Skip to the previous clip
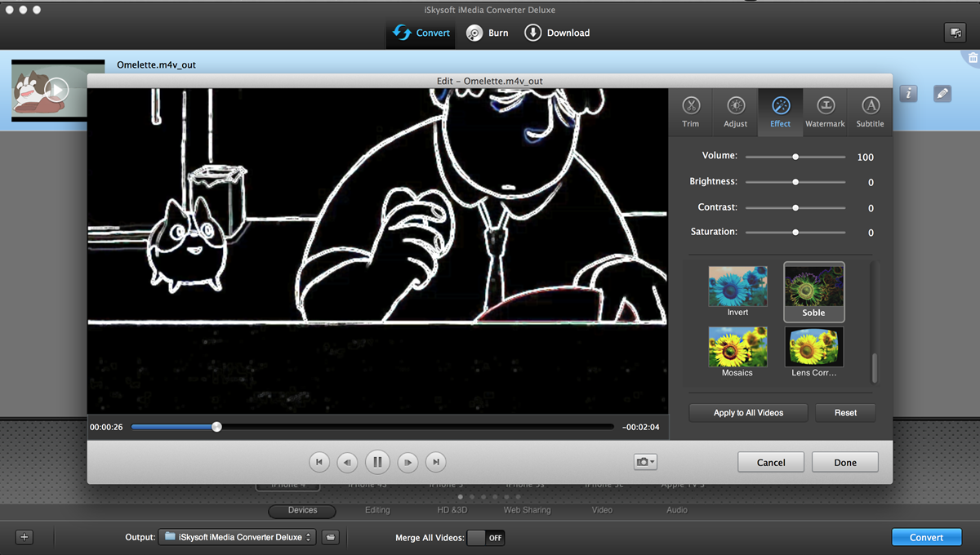 319,462
